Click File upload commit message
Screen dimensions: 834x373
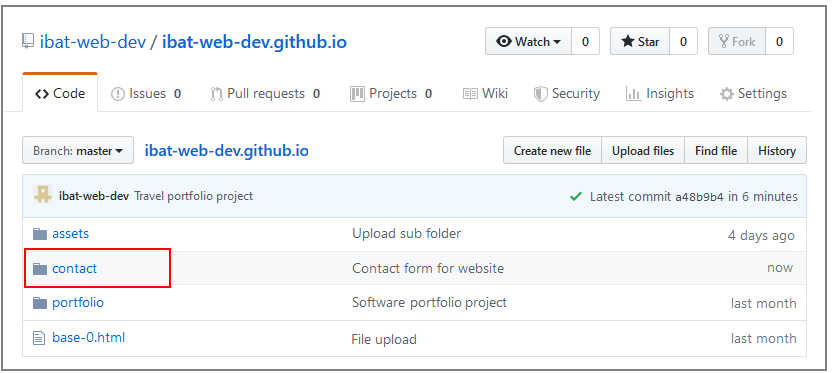click(383, 339)
